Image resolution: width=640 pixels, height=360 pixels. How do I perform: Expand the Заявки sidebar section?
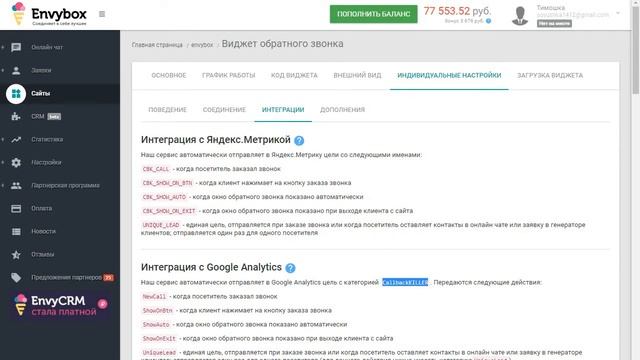2,71
